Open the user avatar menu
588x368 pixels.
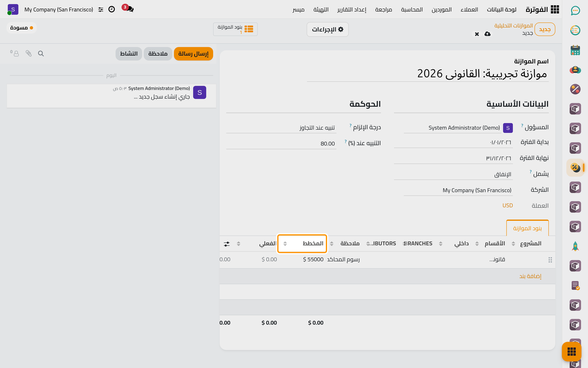tap(13, 10)
